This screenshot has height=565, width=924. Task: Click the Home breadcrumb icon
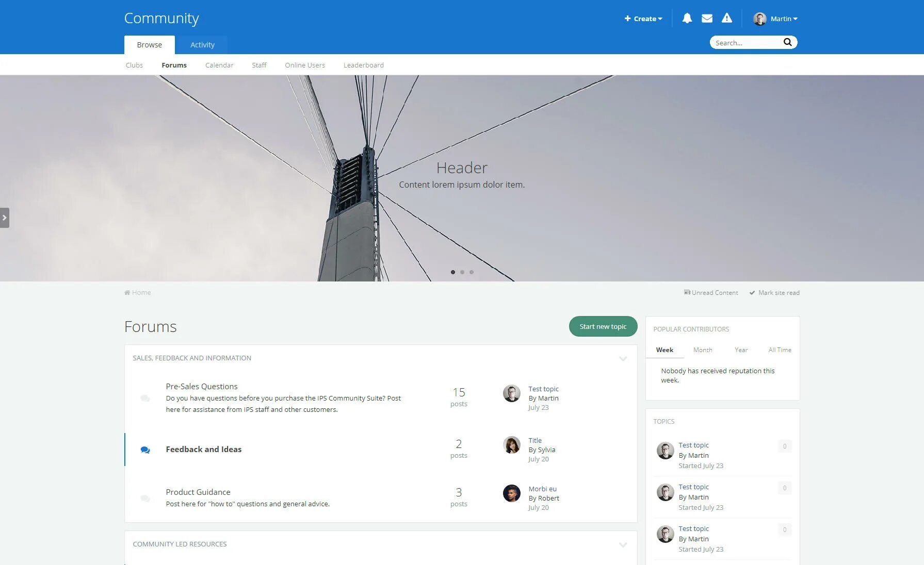127,292
